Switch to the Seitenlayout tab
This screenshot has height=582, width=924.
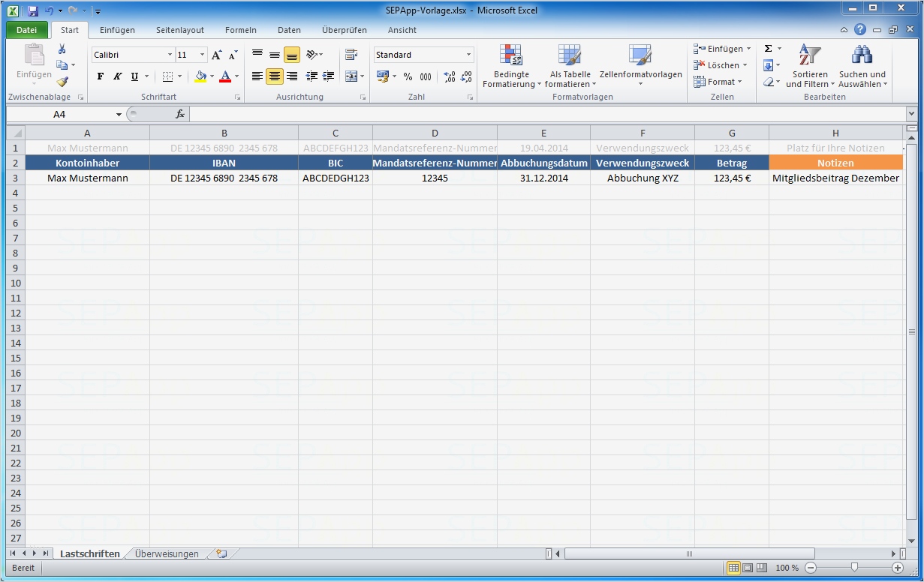click(180, 30)
